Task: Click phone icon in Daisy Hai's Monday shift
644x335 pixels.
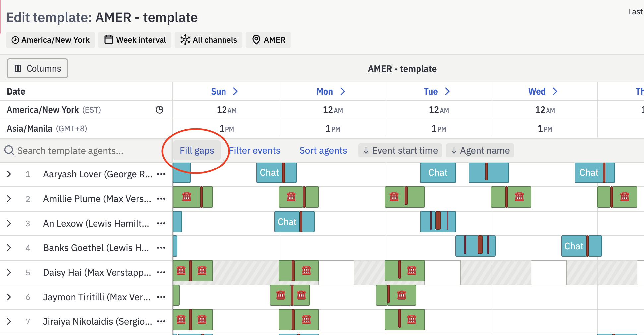Action: pyautogui.click(x=306, y=271)
